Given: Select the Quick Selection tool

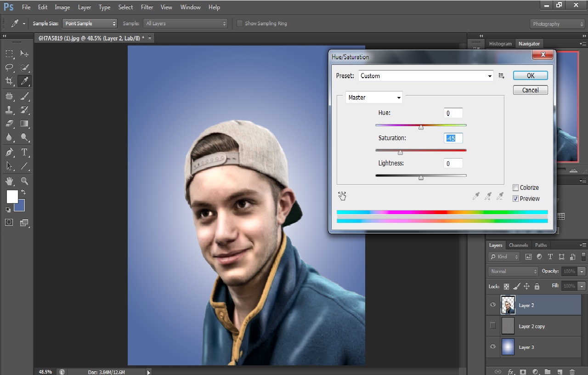Looking at the screenshot, I should [24, 68].
